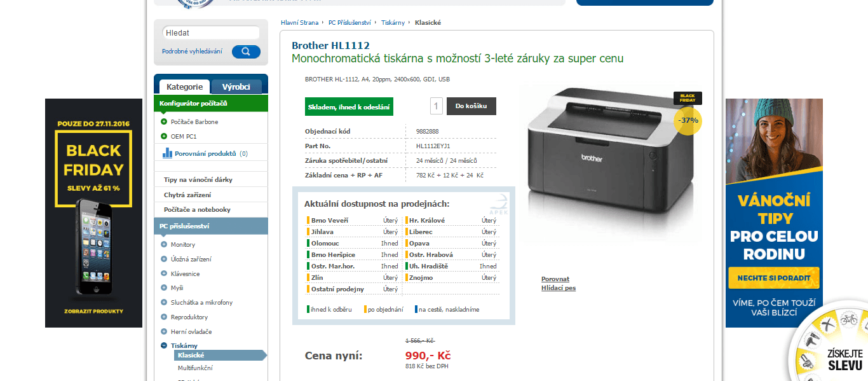This screenshot has height=381, width=868.
Task: Click PC Příslušenství breadcrumb link
Action: tap(349, 23)
